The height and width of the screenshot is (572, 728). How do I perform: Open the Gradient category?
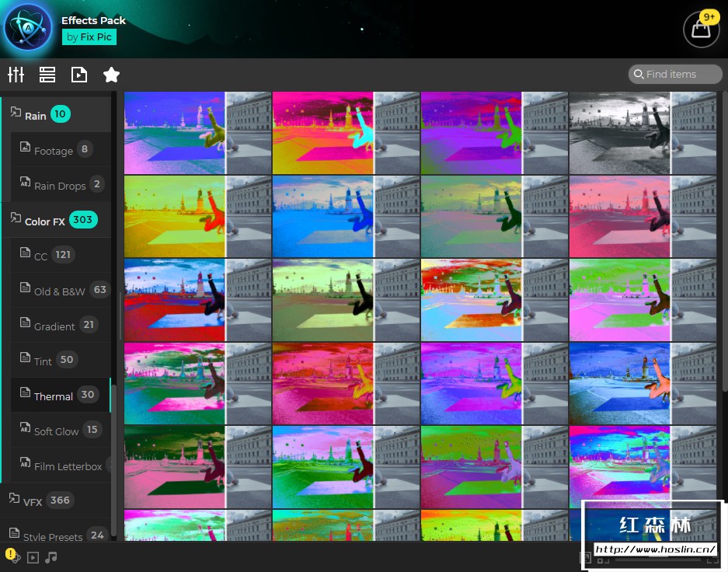pyautogui.click(x=61, y=325)
